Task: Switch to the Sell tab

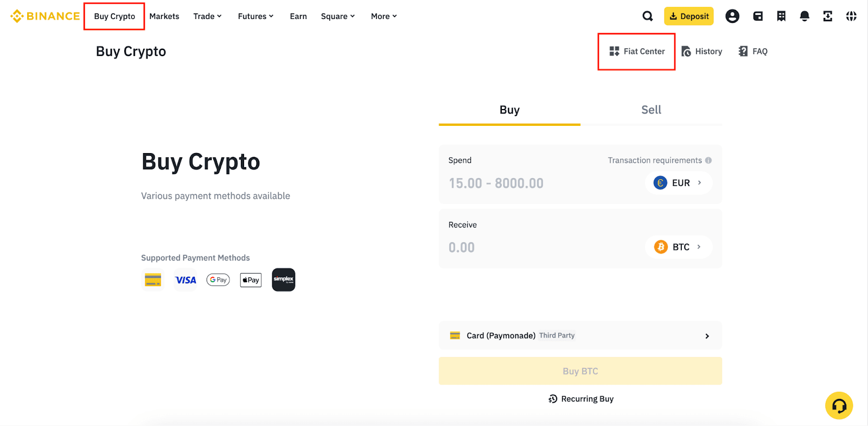Action: point(651,110)
